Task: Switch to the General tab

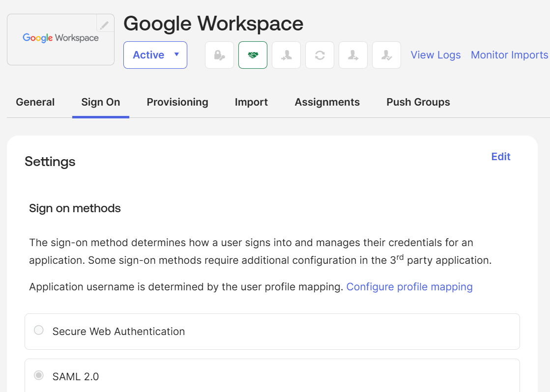Action: tap(35, 102)
